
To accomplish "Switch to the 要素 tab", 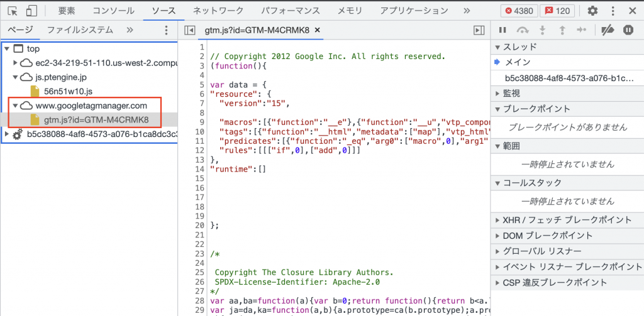I will tap(67, 11).
